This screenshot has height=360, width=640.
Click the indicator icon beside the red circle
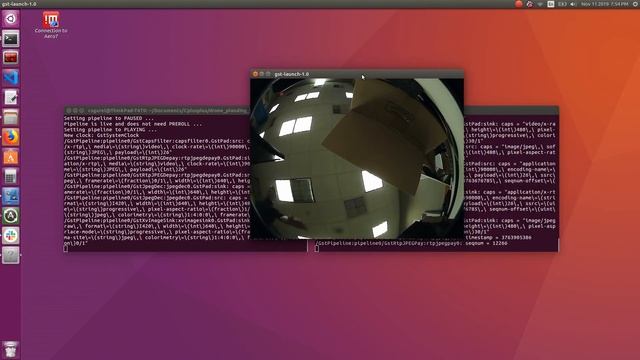tap(529, 4)
